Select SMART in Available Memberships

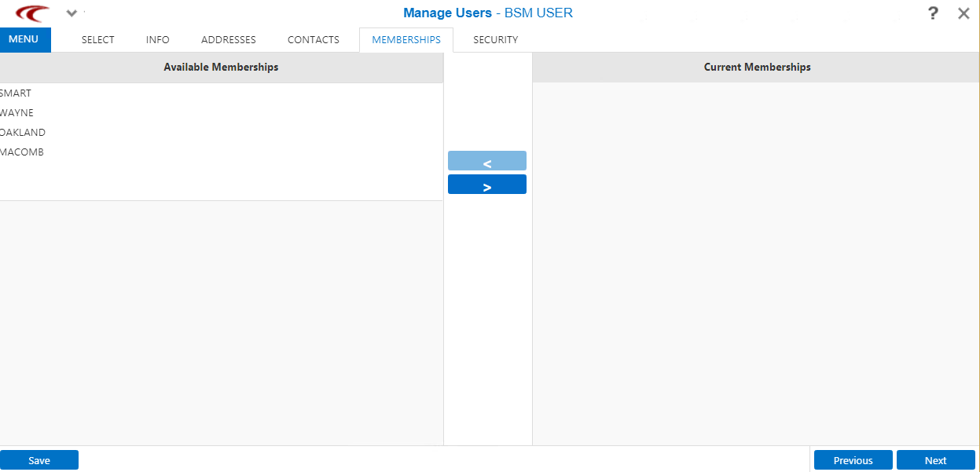(16, 93)
